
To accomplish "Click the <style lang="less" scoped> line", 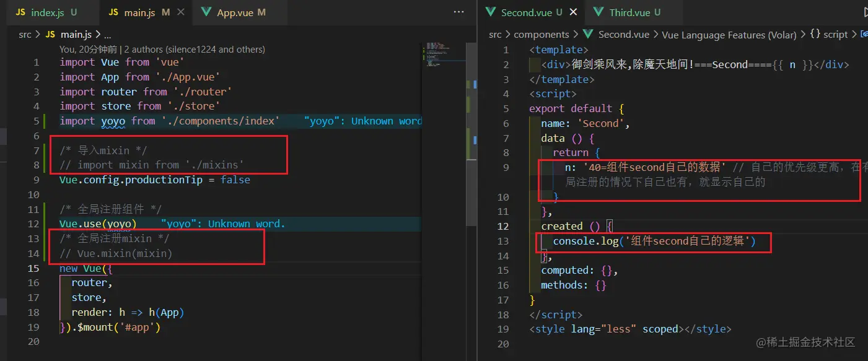I will [630, 329].
